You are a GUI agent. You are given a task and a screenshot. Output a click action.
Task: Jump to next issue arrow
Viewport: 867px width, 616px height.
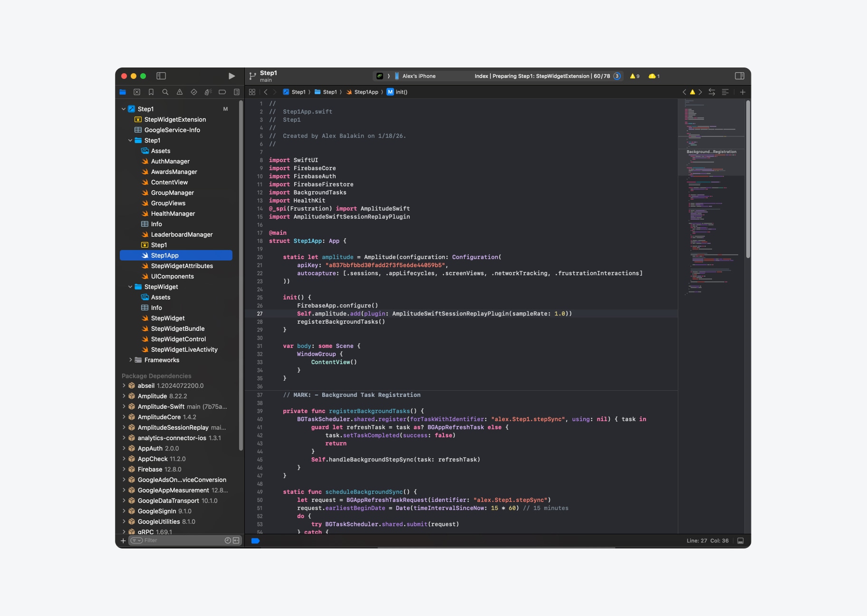click(700, 92)
